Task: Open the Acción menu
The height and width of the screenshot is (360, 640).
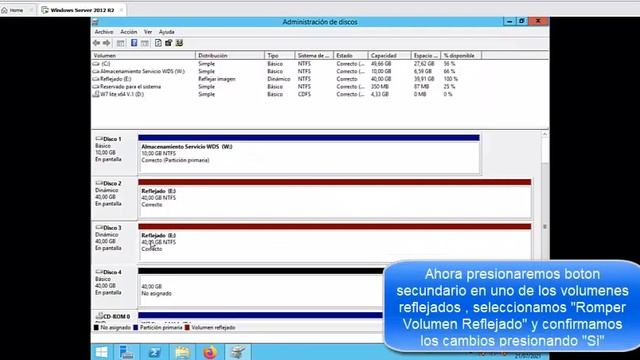Action: coord(129,32)
